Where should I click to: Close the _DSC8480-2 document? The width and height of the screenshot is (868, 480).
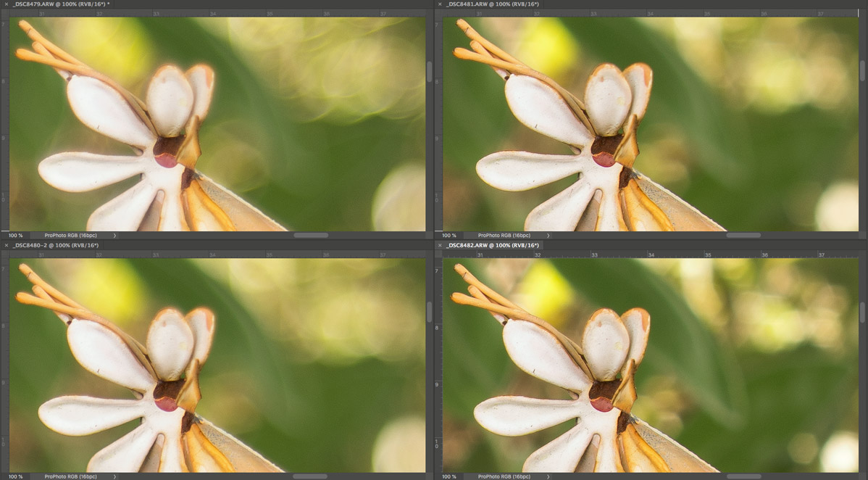6,246
